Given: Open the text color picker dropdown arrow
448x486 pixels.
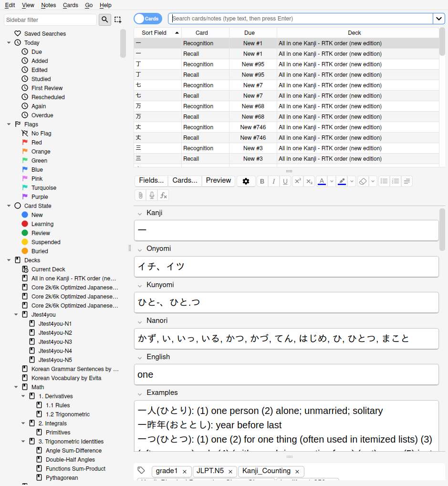Looking at the screenshot, I should pyautogui.click(x=332, y=181).
